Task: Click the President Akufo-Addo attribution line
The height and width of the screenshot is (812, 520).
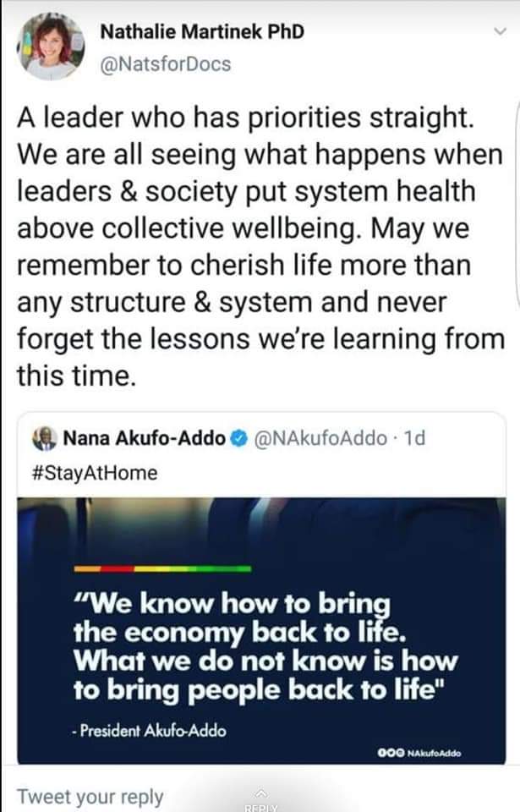Action: tap(149, 731)
